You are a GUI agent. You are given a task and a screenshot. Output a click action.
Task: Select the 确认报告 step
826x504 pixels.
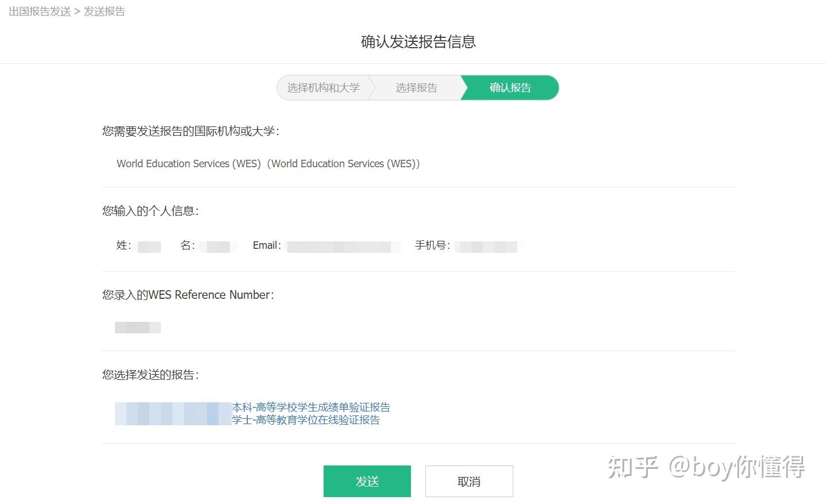coord(510,87)
